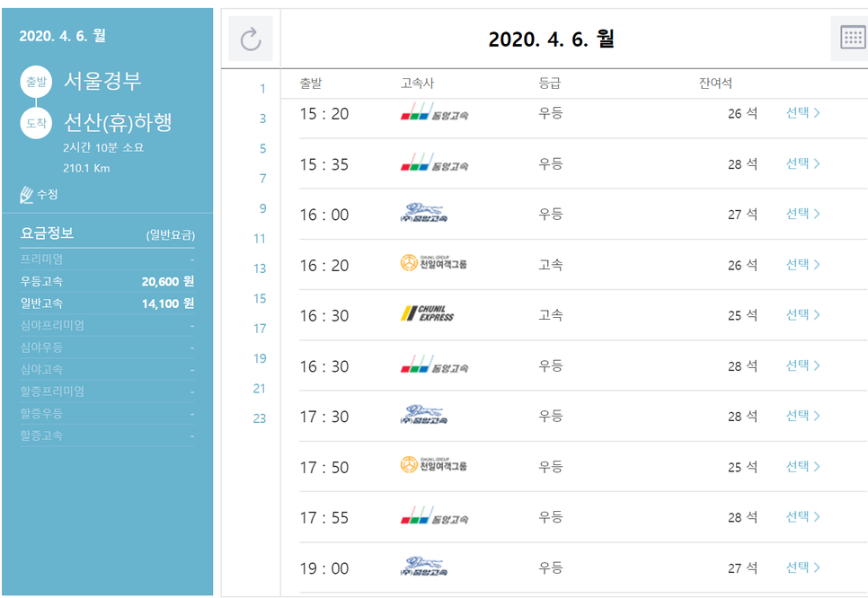868x598 pixels.
Task: Click the 수정 edit route link
Action: pyautogui.click(x=47, y=194)
